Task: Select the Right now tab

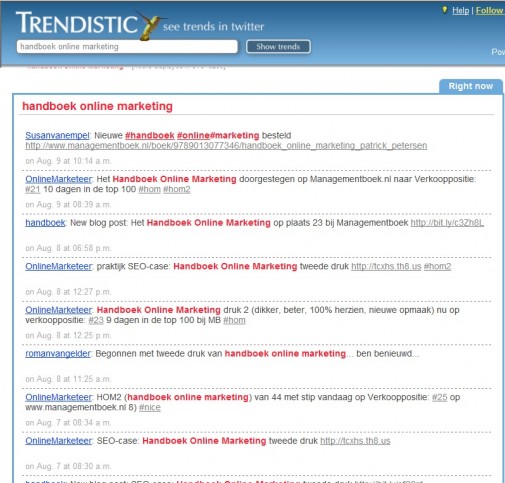Action: pyautogui.click(x=471, y=86)
